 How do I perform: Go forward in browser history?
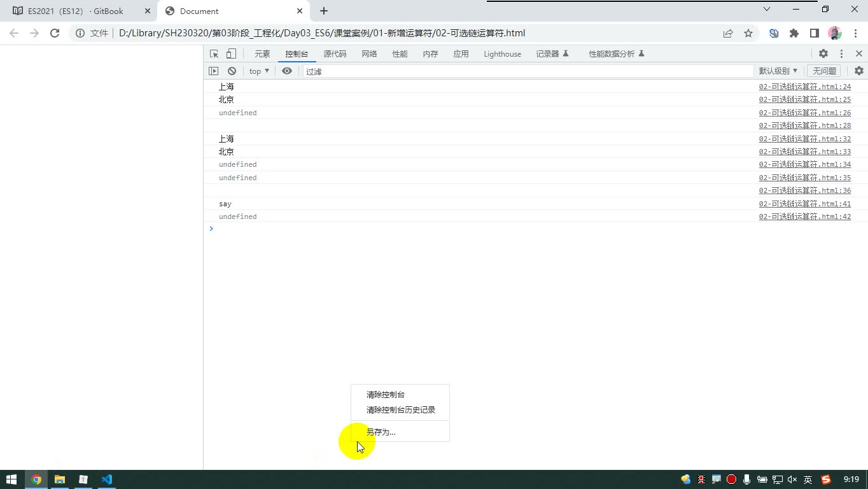point(34,33)
